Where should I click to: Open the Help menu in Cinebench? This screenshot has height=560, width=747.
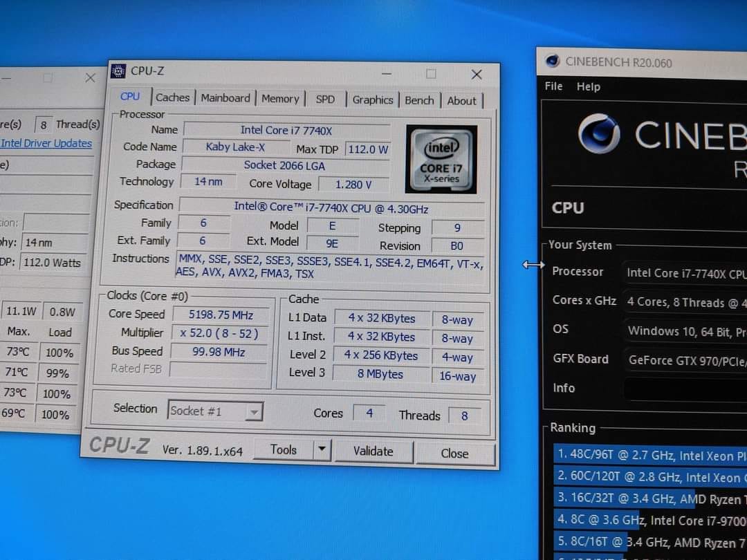(588, 86)
